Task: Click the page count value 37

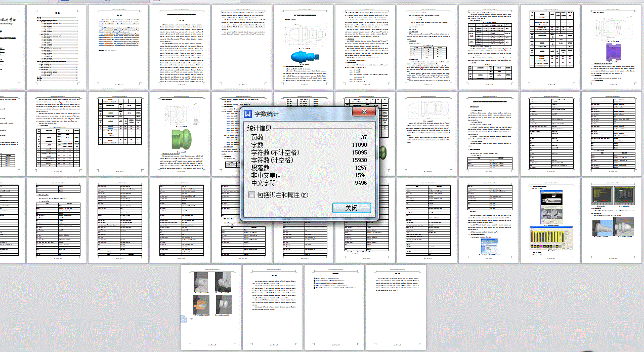Action: (x=364, y=137)
